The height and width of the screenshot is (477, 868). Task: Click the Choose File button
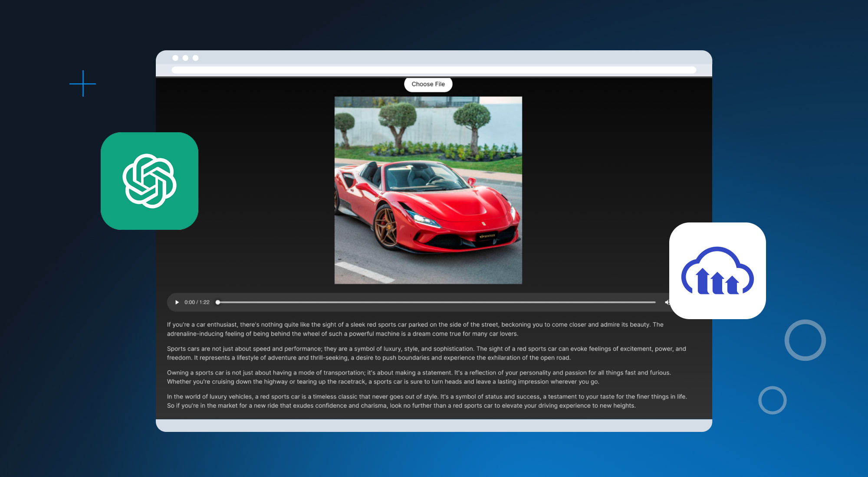(428, 84)
